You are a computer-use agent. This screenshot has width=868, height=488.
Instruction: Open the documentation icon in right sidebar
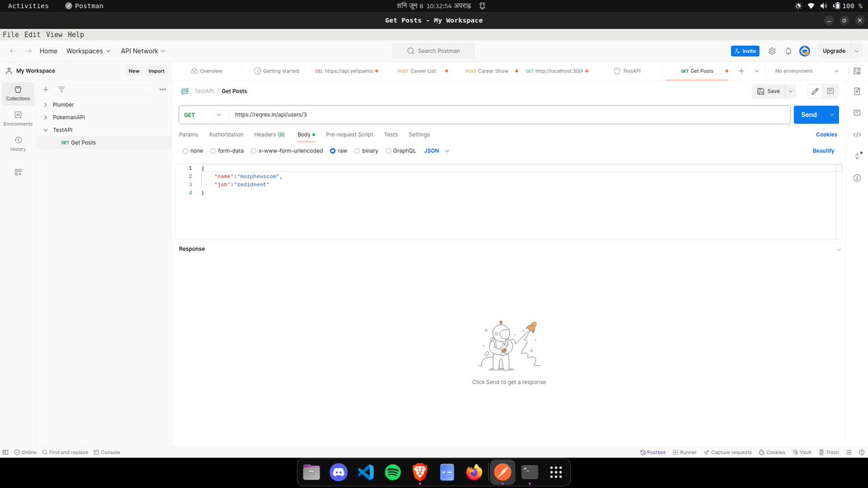click(857, 92)
